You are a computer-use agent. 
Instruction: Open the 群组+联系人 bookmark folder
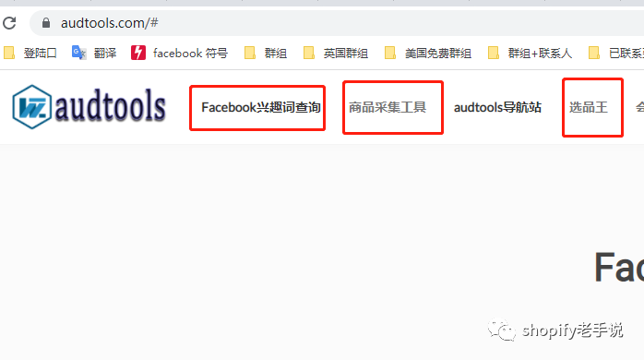[530, 53]
